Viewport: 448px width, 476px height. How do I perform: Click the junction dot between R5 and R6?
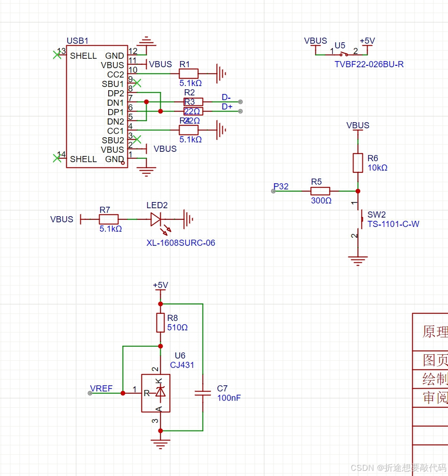pos(358,191)
